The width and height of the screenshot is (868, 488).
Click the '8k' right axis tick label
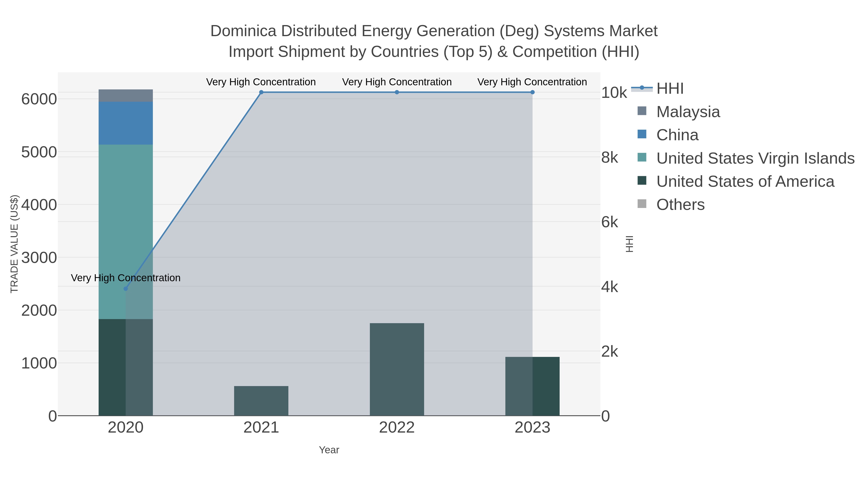coord(610,158)
